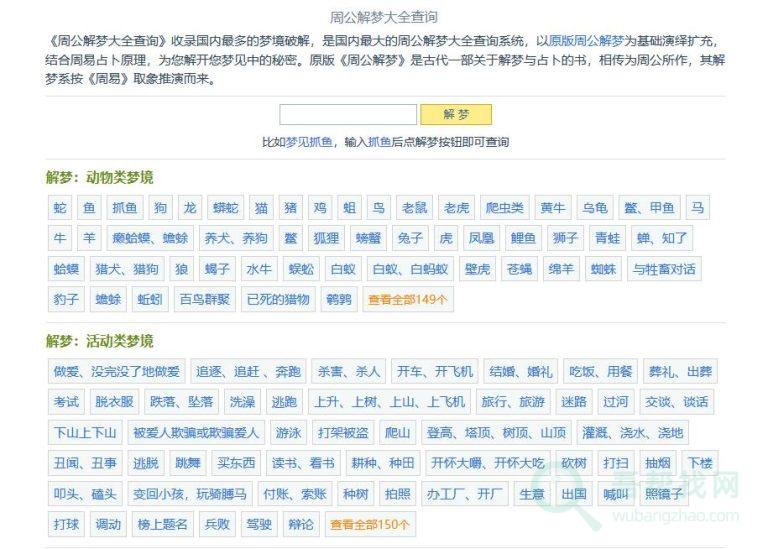Open 结婚、婚礼 dream interpretation
The width and height of the screenshot is (768, 549).
pyautogui.click(x=520, y=372)
